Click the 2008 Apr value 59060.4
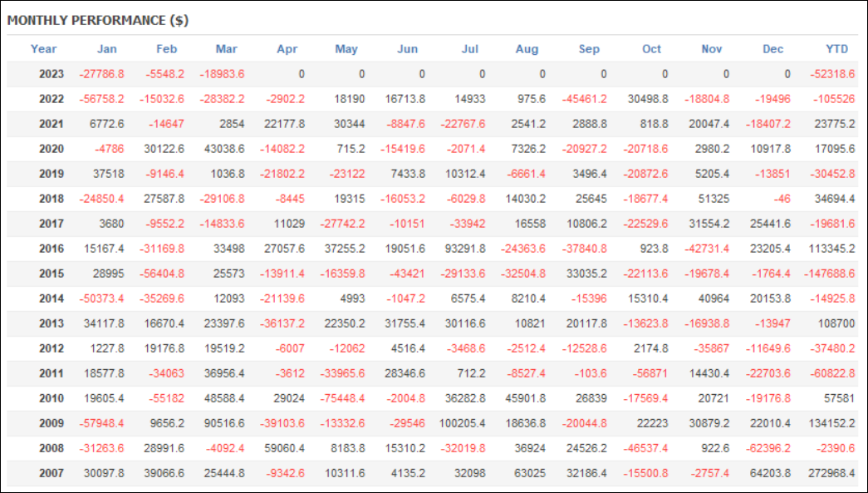 point(284,447)
